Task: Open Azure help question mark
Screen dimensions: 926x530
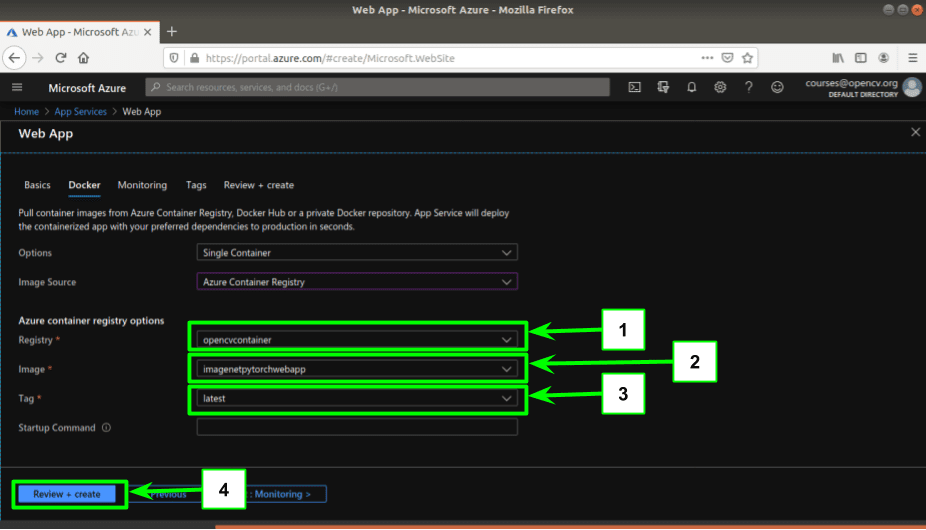Action: click(x=748, y=87)
